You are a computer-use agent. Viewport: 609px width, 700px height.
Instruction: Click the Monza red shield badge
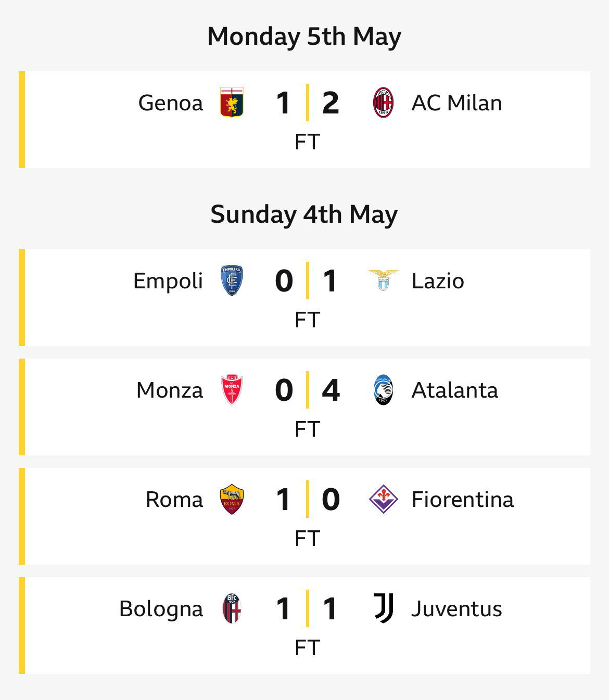tap(232, 390)
